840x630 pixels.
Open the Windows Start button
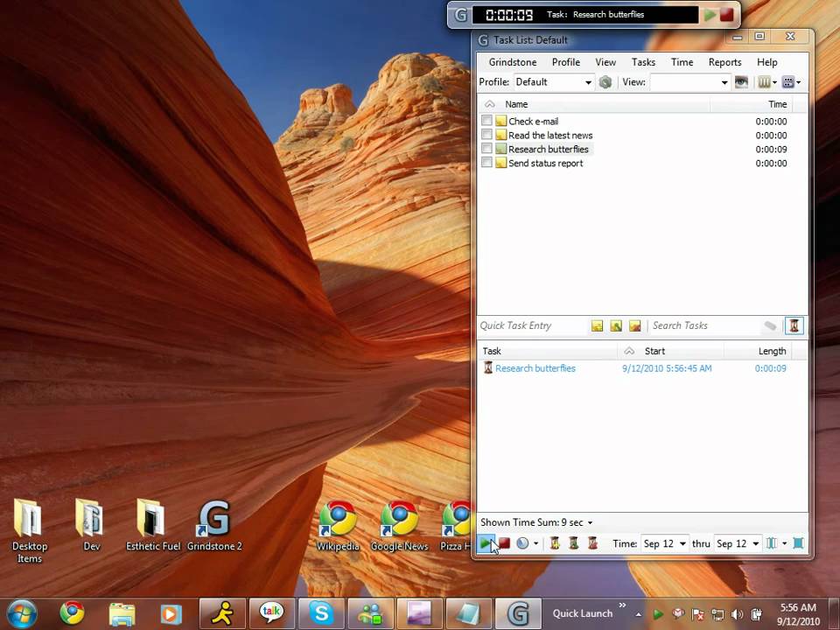21,613
